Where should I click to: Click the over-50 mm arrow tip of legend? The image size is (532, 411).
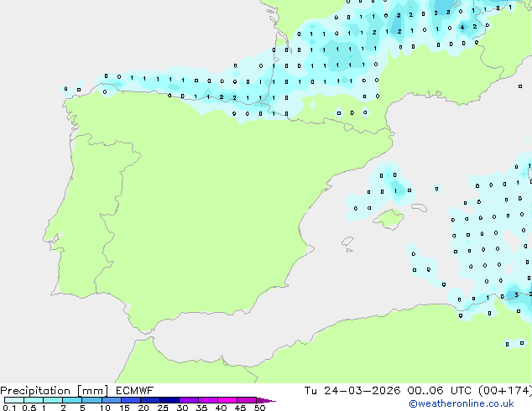pos(266,400)
